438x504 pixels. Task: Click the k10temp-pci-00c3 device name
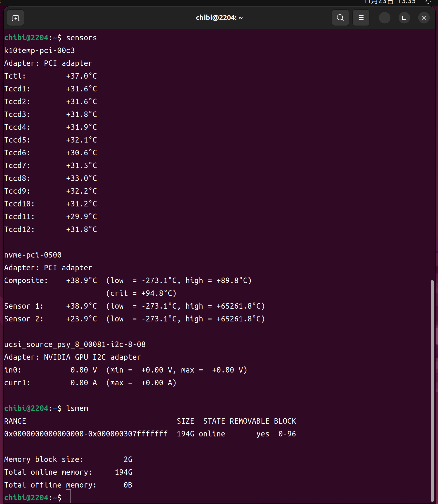[39, 51]
